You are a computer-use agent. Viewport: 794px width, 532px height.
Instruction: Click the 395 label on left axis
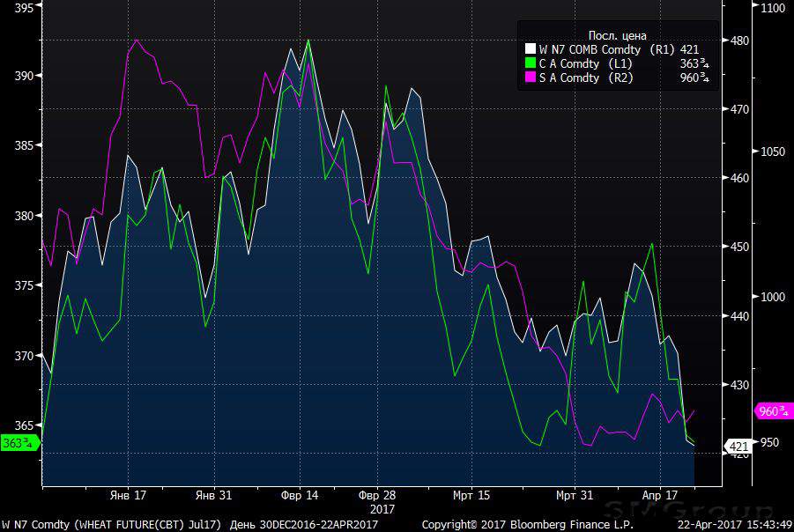coord(24,7)
